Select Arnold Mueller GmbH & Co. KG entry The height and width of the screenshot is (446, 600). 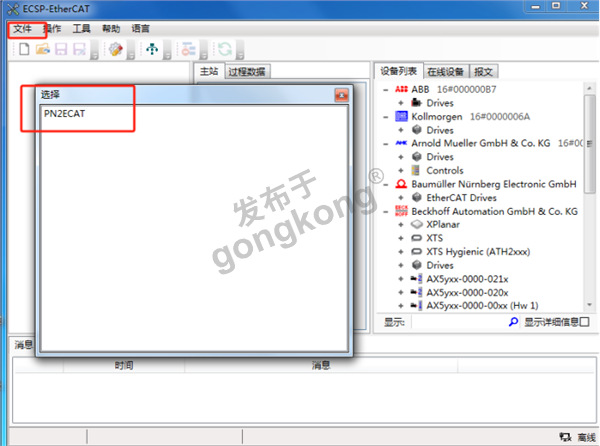(481, 143)
